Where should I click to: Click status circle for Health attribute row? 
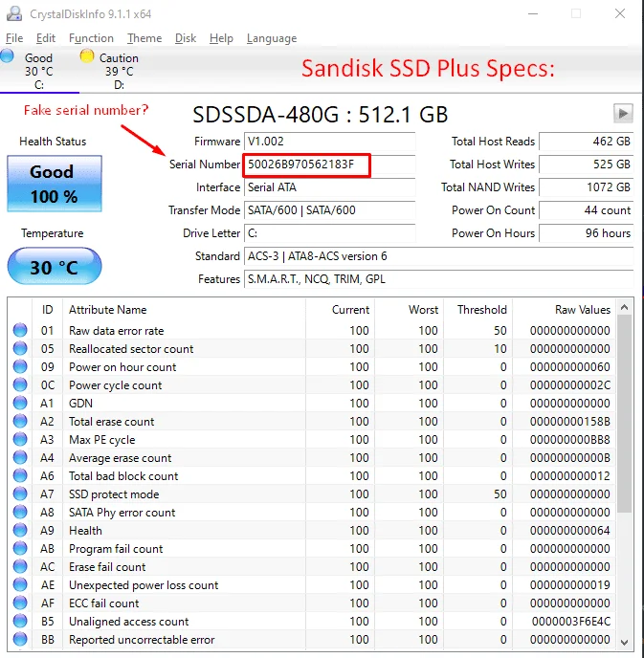click(x=20, y=530)
